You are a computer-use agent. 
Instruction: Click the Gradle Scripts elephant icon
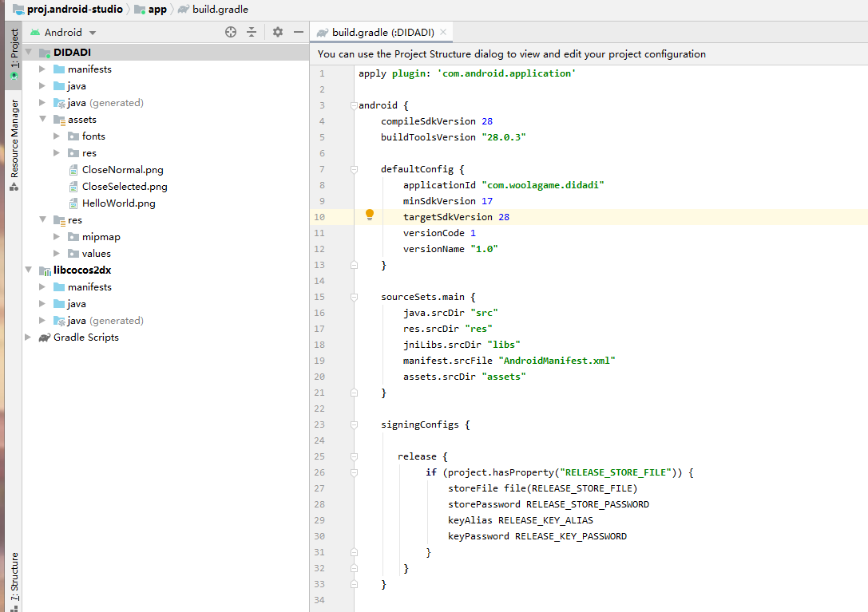(44, 337)
